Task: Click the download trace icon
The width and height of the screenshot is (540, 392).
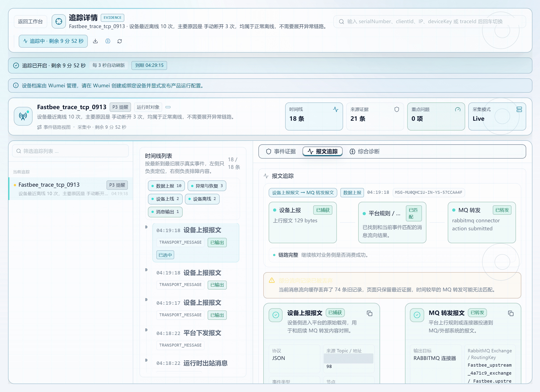Action: click(x=95, y=41)
